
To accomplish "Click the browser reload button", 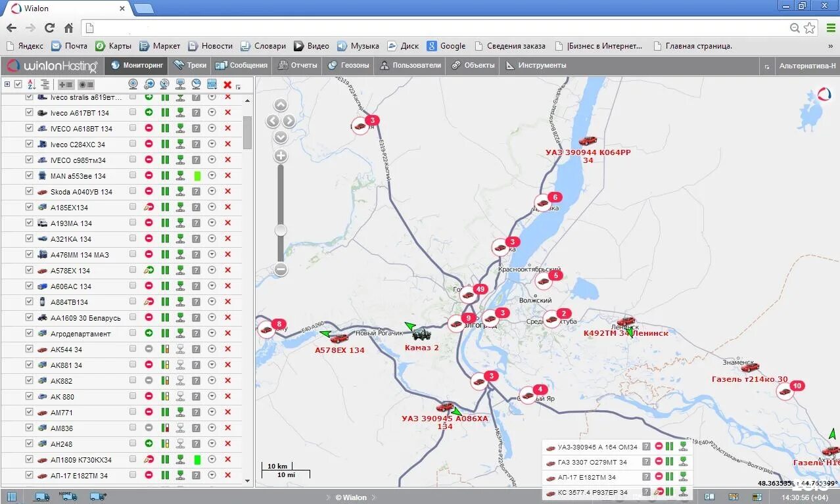I will (49, 28).
